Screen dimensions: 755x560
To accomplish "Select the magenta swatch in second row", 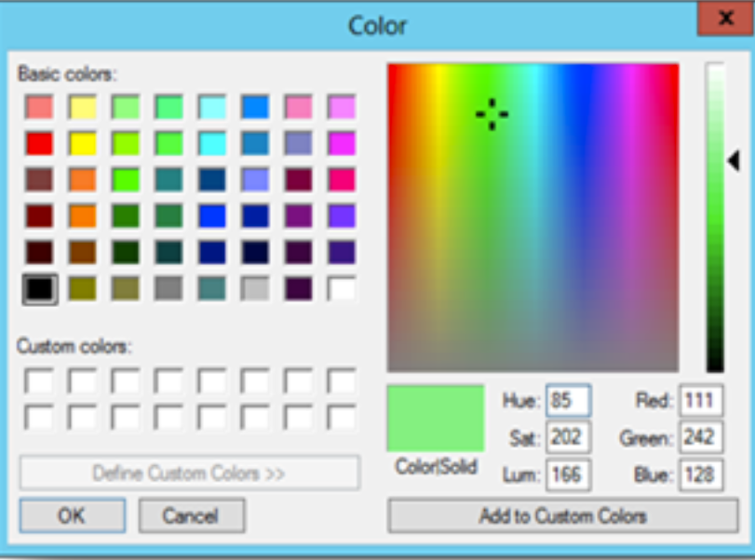I will point(342,143).
